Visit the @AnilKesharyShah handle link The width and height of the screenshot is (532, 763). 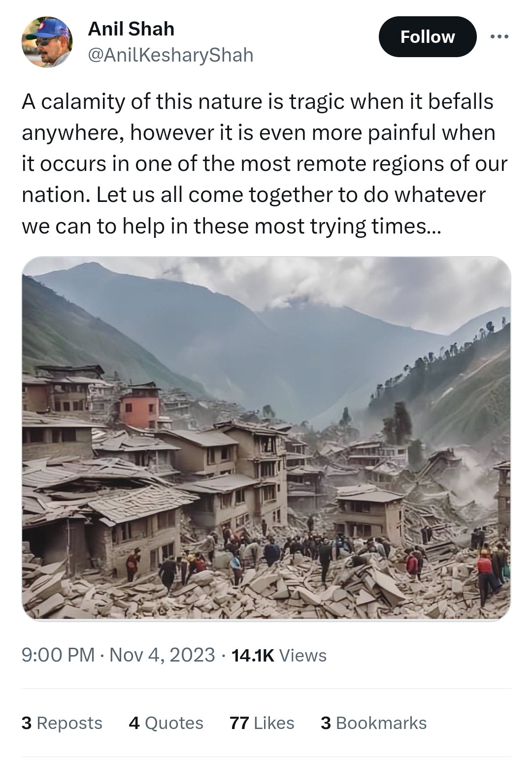pyautogui.click(x=170, y=55)
